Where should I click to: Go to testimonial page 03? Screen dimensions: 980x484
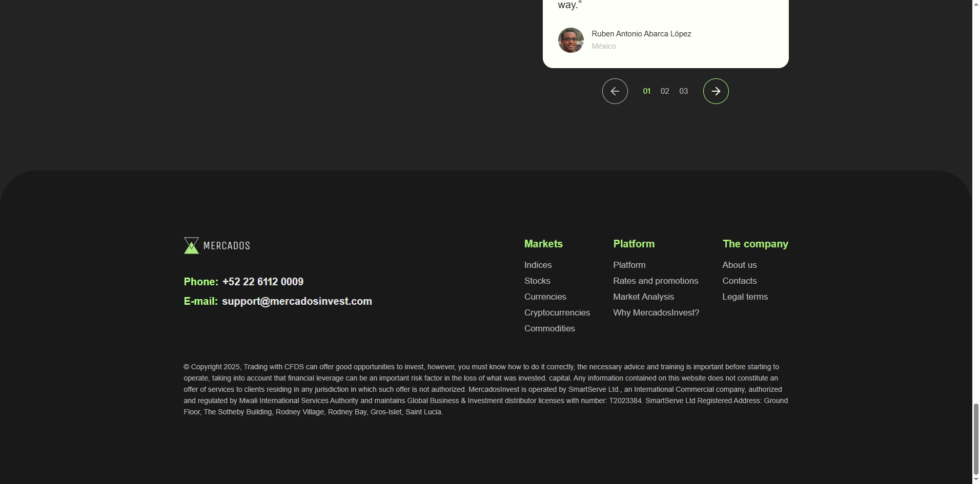(684, 91)
